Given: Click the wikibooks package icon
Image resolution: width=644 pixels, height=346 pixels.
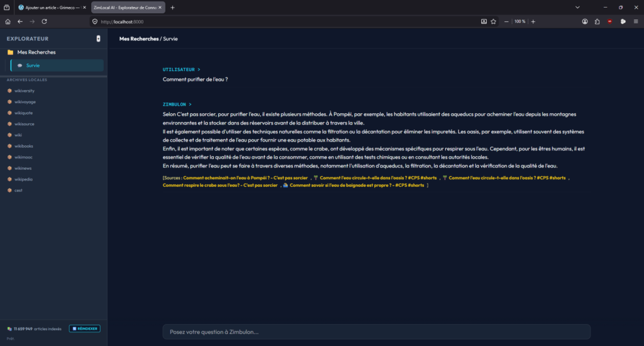Looking at the screenshot, I should tap(9, 146).
